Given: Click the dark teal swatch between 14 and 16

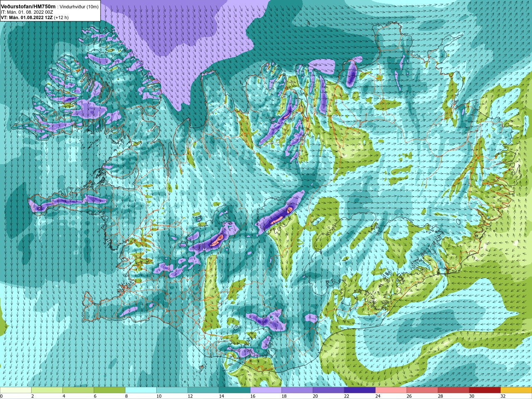Looking at the screenshot, I should [234, 390].
